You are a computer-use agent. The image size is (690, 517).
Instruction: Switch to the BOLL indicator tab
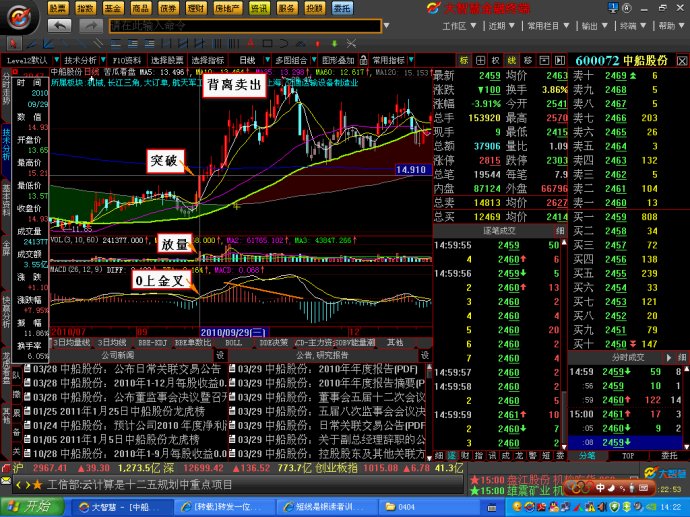pos(233,342)
